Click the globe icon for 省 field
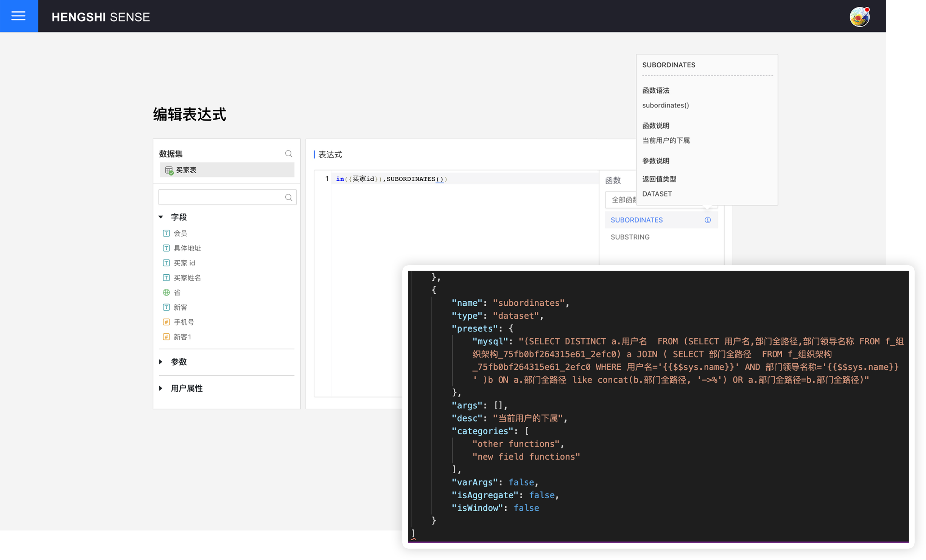The height and width of the screenshot is (560, 926). tap(166, 292)
